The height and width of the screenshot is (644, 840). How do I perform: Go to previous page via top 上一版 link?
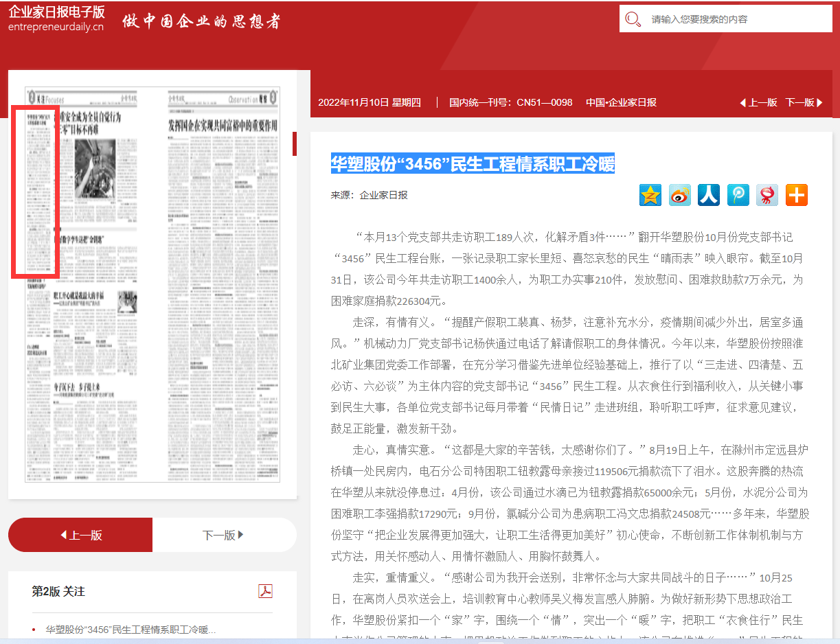758,102
